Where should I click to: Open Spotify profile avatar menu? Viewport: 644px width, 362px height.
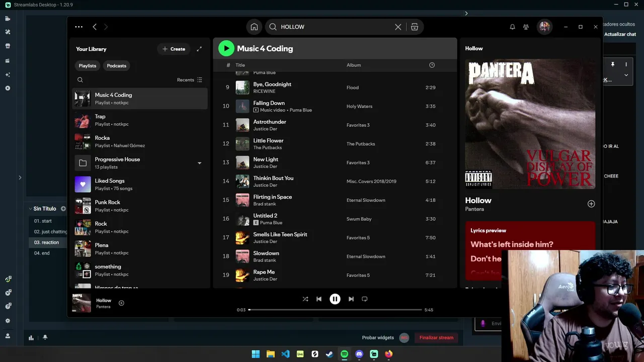point(544,27)
